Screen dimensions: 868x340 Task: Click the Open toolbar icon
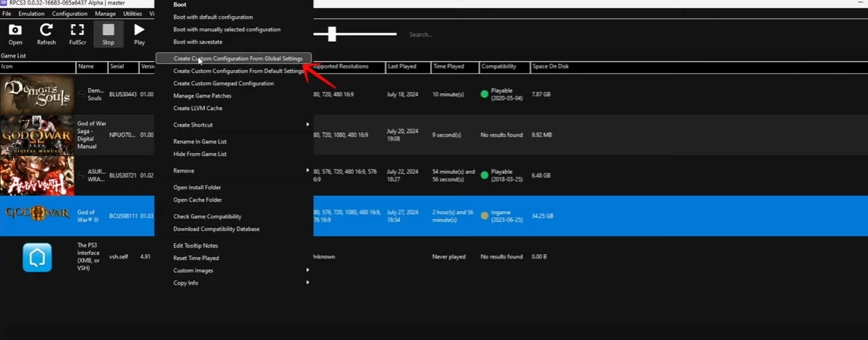click(15, 33)
